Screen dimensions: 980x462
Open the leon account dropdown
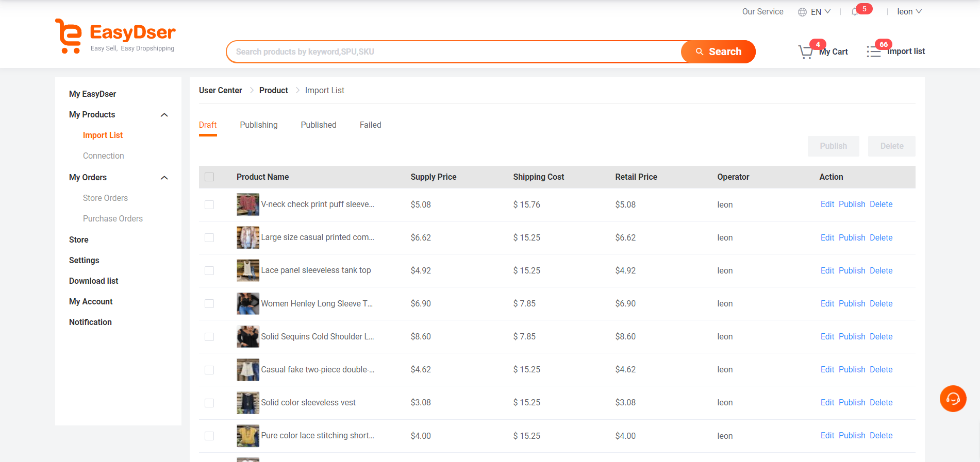(x=909, y=12)
